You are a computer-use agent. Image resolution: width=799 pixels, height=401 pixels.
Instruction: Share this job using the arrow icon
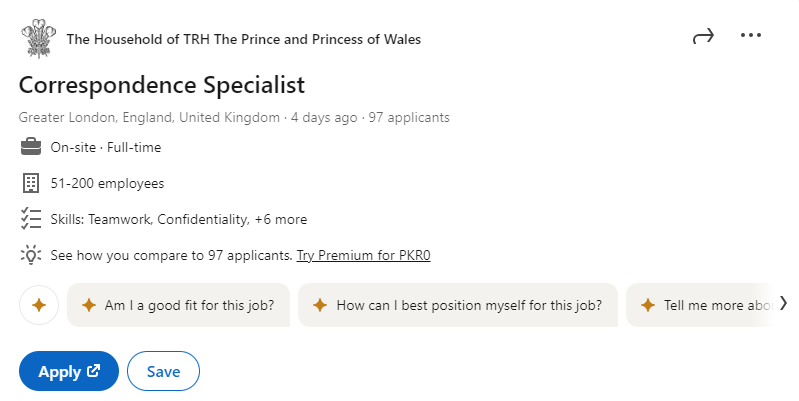pyautogui.click(x=703, y=37)
